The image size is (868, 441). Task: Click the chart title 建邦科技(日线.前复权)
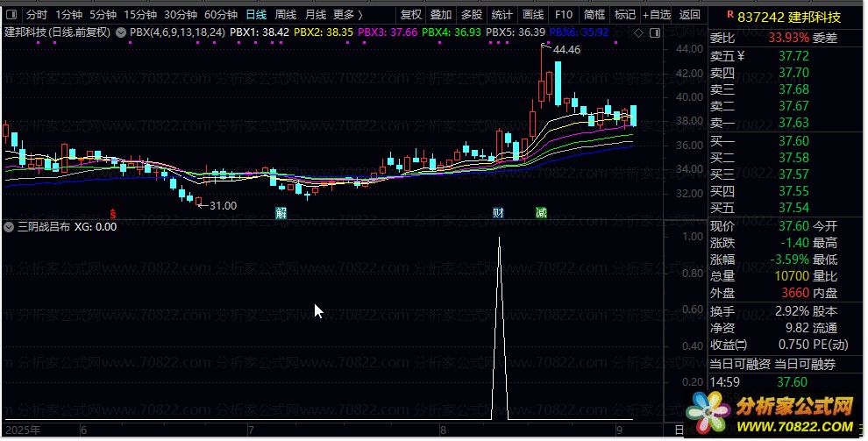pyautogui.click(x=58, y=32)
